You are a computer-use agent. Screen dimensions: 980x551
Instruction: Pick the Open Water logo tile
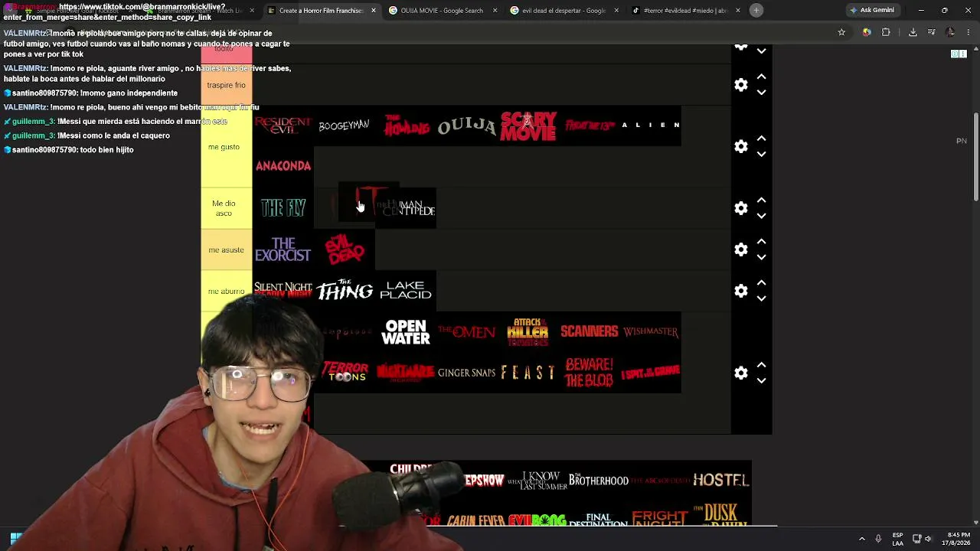406,332
